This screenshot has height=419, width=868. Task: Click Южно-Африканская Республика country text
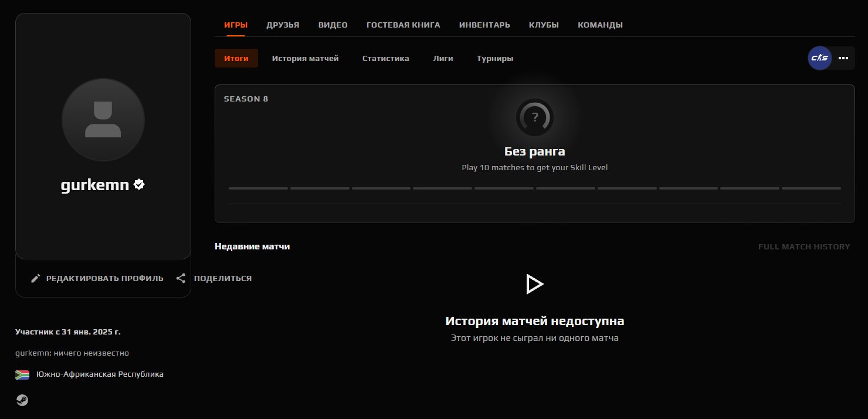[100, 374]
